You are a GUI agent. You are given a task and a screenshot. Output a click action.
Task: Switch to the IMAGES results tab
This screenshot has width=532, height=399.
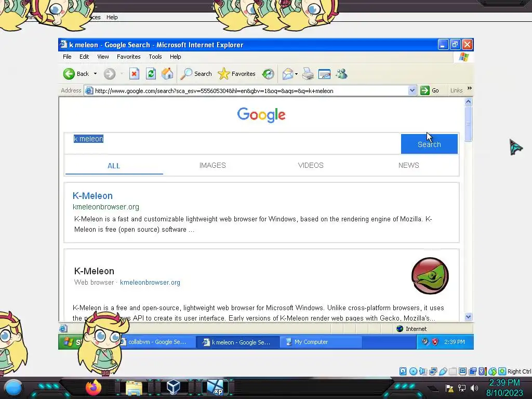point(212,165)
